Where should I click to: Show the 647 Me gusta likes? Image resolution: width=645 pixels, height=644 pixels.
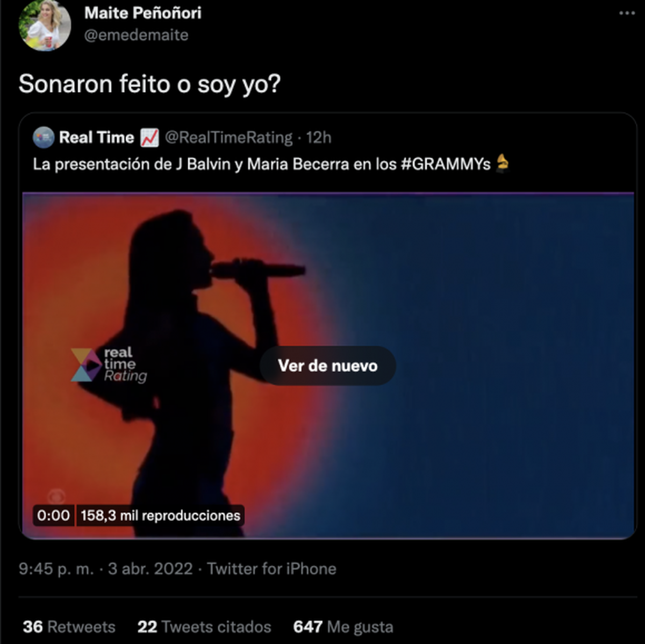point(343,627)
